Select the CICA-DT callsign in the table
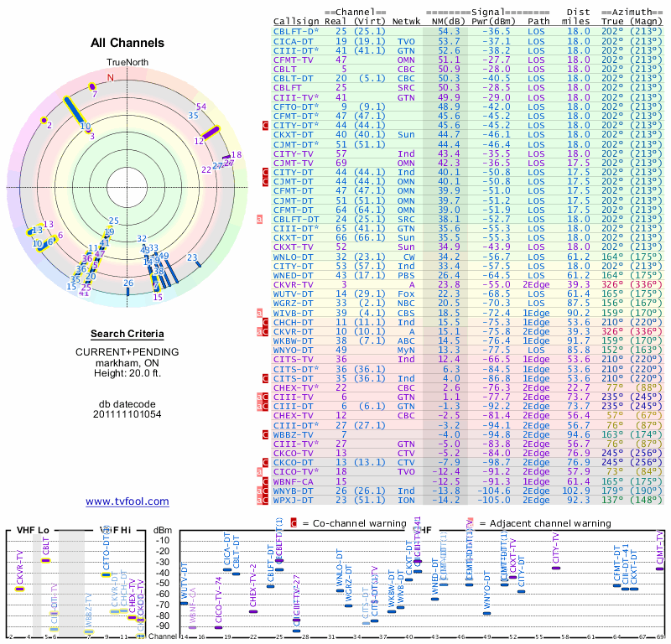671x644 pixels. point(294,40)
